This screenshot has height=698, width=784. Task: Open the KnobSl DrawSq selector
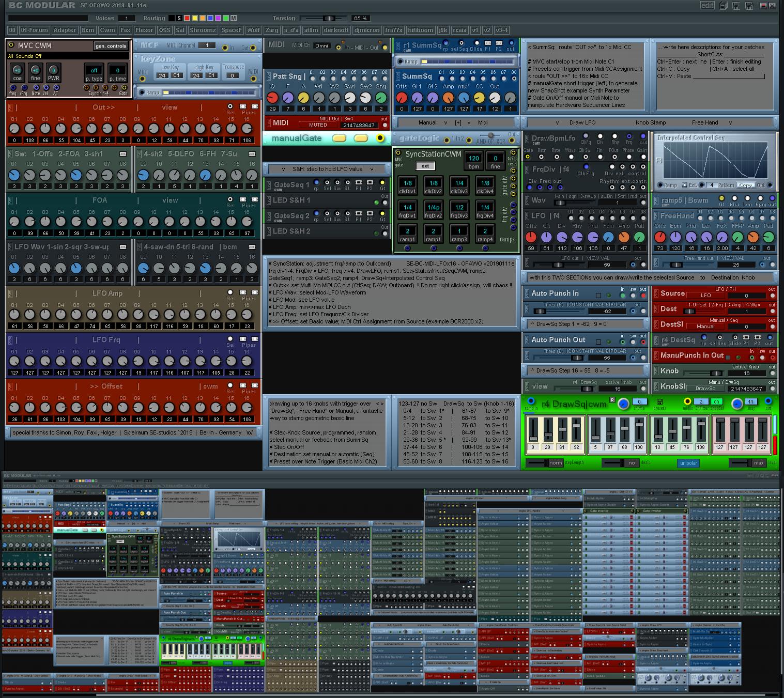click(x=705, y=389)
